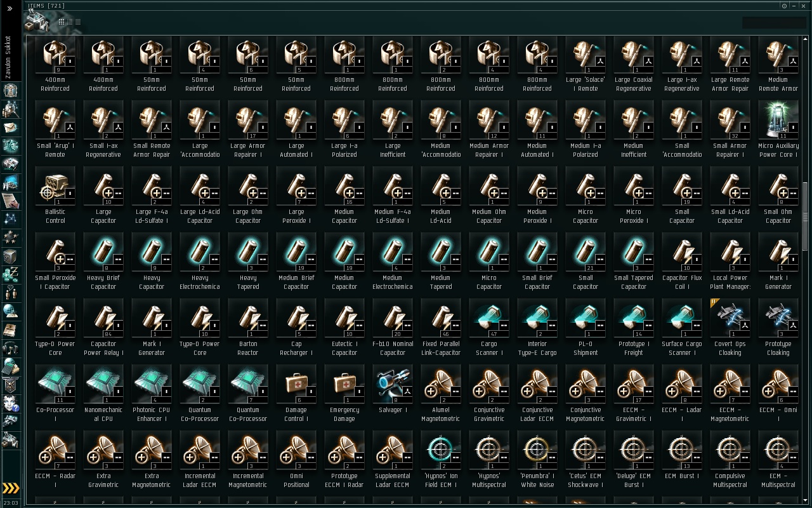Switch inventory to list view
The height and width of the screenshot is (508, 812).
point(78,22)
